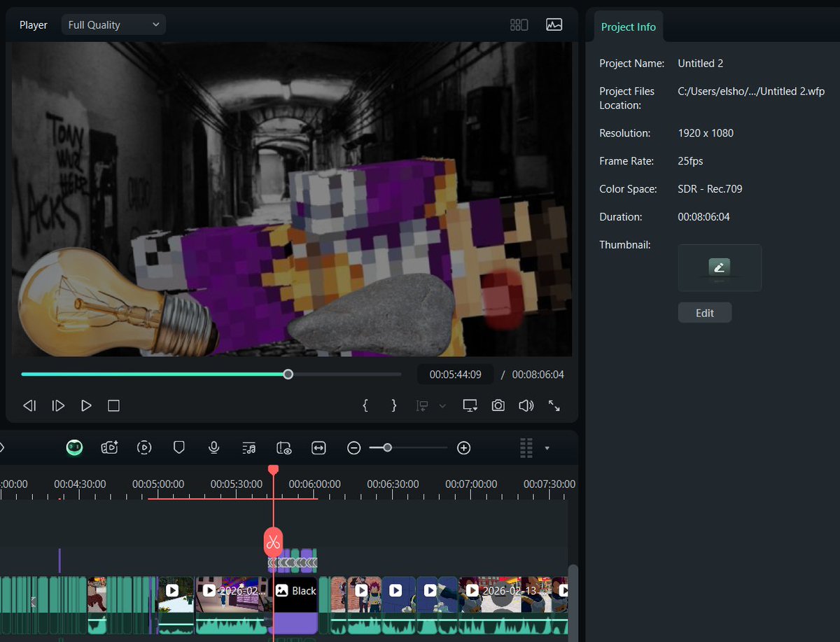Click the Duration value 00:08:06:04 in Project Info
Viewport: 840px width, 642px height.
pyautogui.click(x=703, y=217)
